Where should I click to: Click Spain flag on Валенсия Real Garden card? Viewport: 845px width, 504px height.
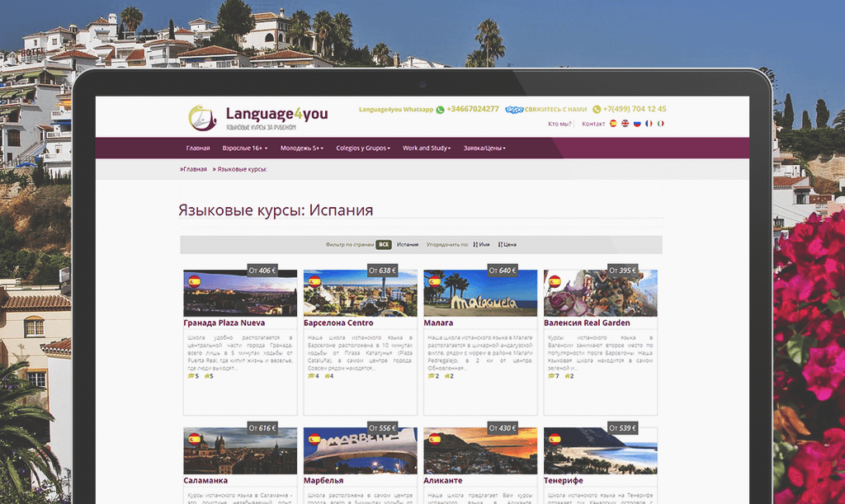pos(555,281)
